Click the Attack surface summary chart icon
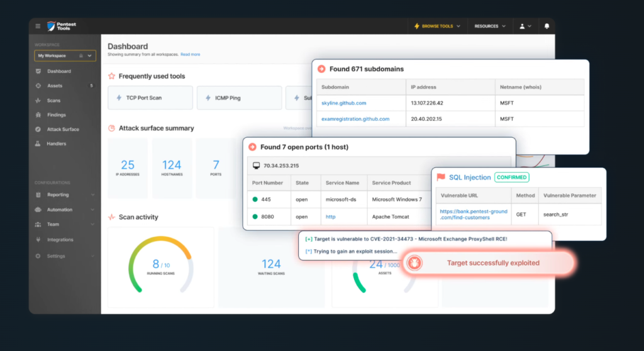The width and height of the screenshot is (644, 351). tap(112, 128)
